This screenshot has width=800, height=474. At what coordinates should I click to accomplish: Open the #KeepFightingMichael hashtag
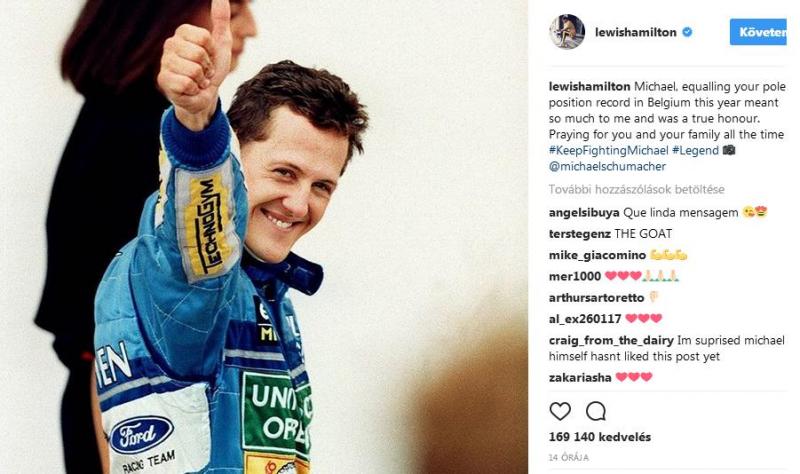[x=608, y=151]
